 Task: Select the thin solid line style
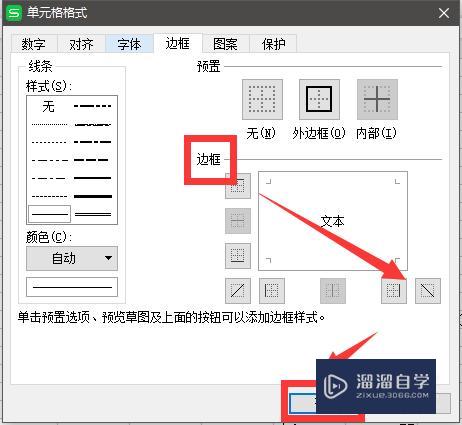(x=49, y=214)
